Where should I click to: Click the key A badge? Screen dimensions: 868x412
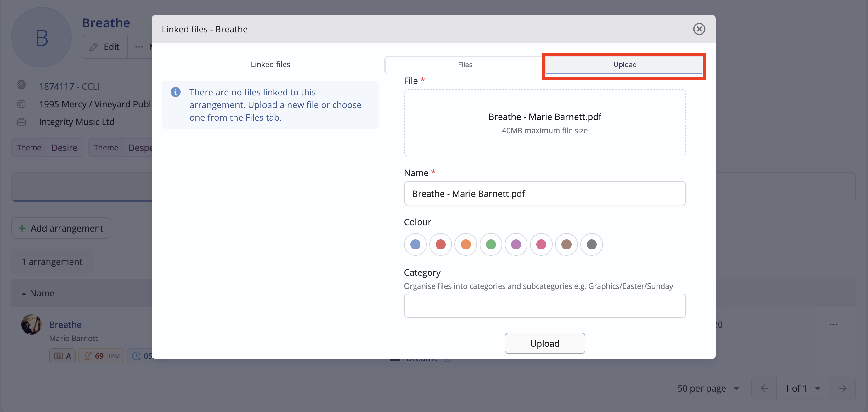pyautogui.click(x=62, y=356)
